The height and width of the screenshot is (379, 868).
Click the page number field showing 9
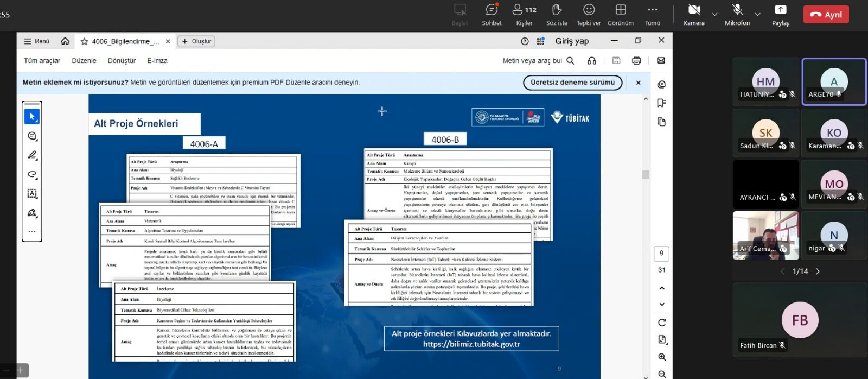tap(661, 254)
